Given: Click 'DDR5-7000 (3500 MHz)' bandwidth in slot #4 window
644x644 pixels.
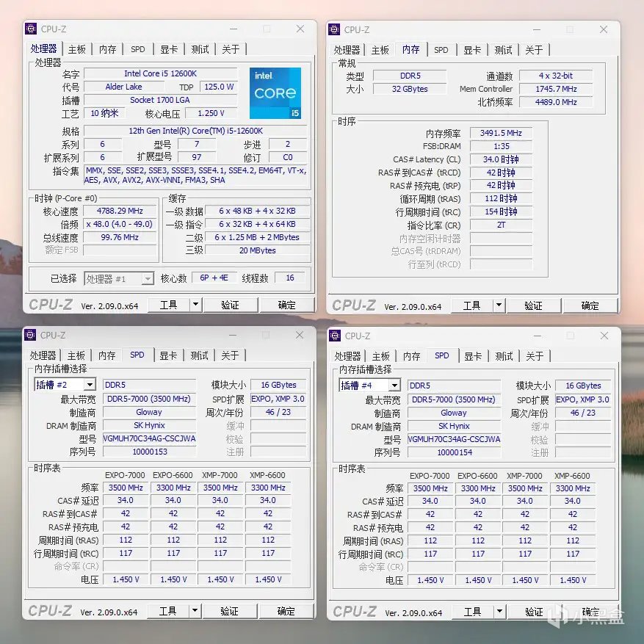Looking at the screenshot, I should pyautogui.click(x=455, y=399).
